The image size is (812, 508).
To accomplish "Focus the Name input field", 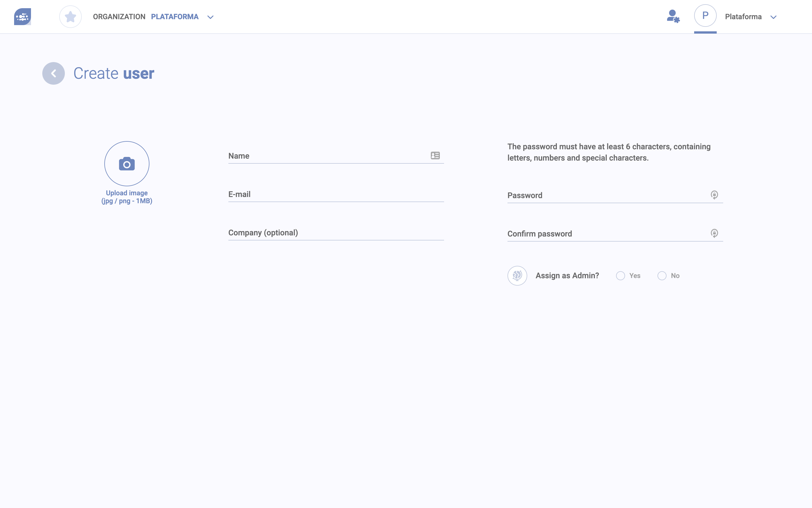I will [336, 156].
